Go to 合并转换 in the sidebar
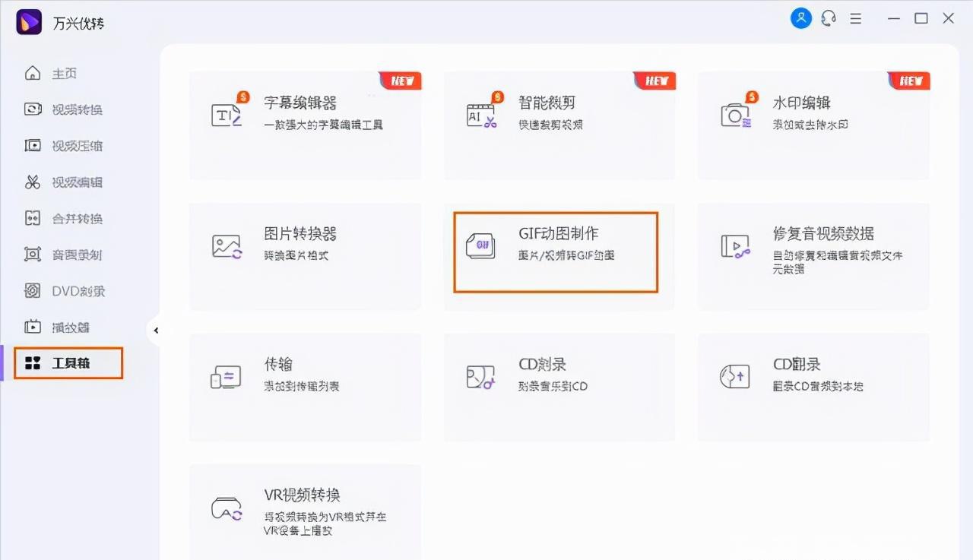The height and width of the screenshot is (560, 973). 64,219
